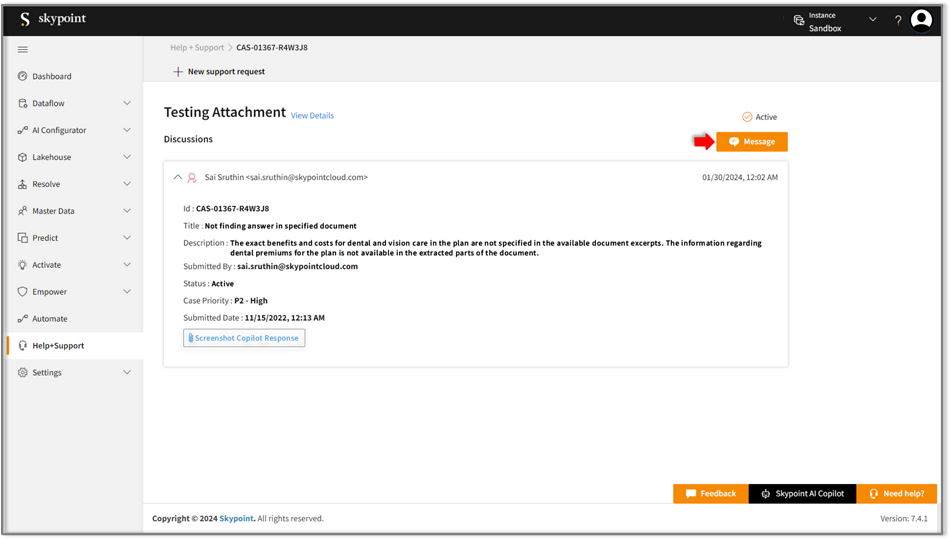Click the title Not finding answer in specified document
The image size is (950, 539).
coord(281,226)
